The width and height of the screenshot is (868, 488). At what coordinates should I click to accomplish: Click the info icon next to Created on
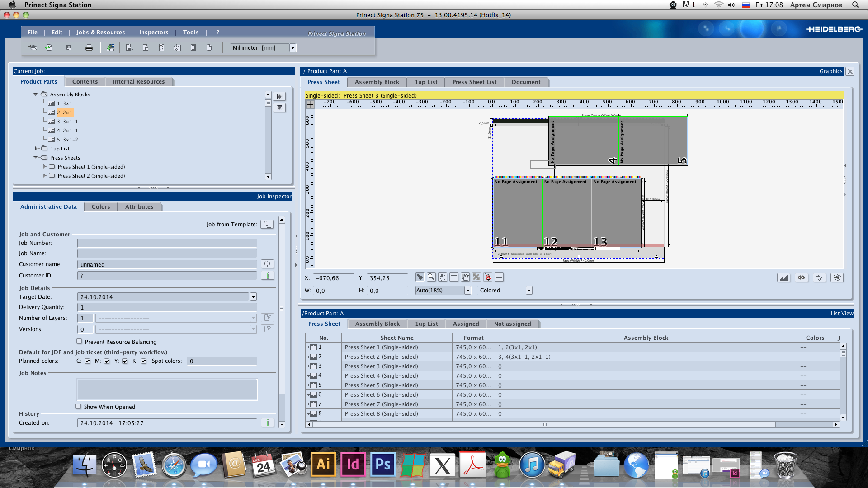click(x=267, y=422)
